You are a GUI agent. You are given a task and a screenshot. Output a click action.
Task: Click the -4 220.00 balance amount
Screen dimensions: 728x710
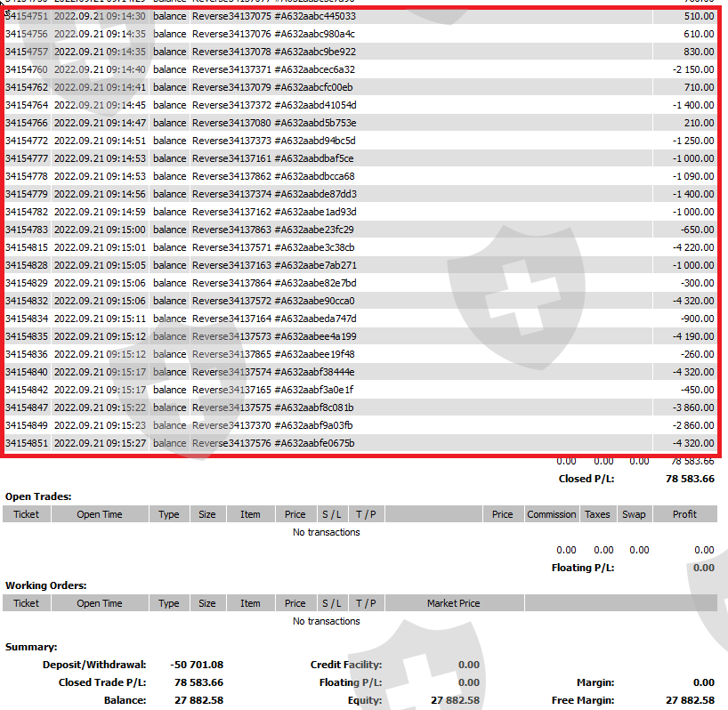tap(690, 247)
